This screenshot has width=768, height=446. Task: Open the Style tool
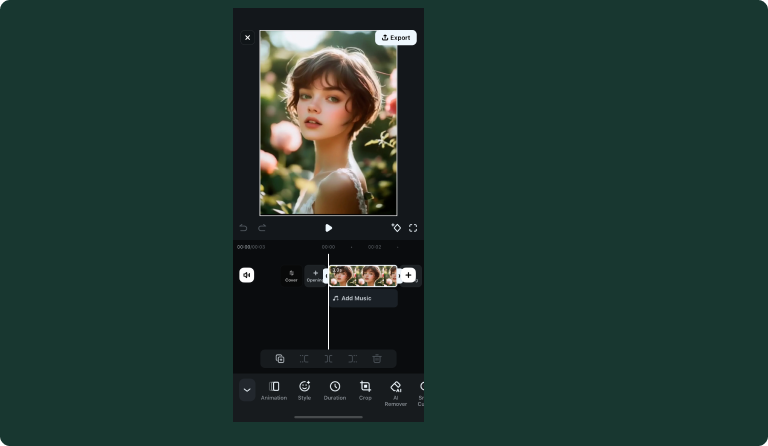pyautogui.click(x=304, y=391)
